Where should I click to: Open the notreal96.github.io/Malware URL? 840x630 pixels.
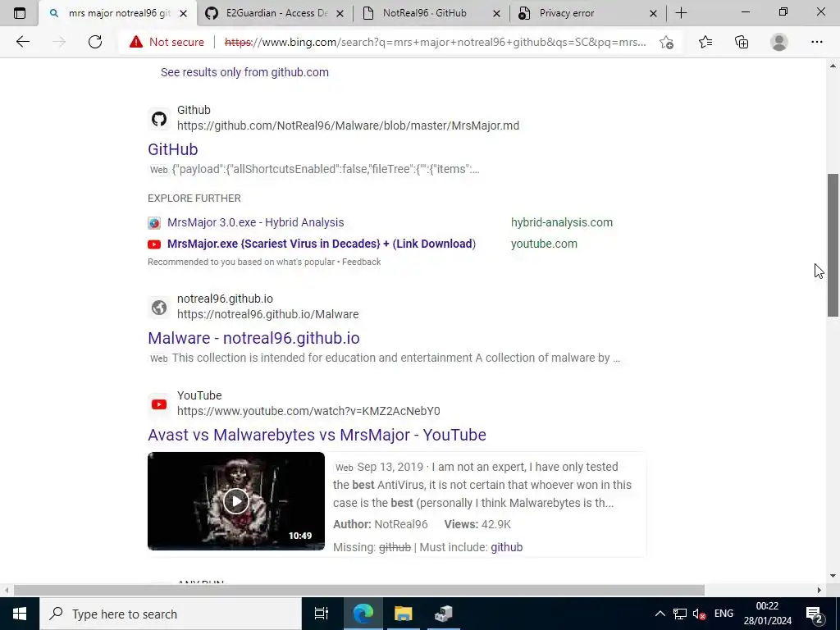click(268, 314)
